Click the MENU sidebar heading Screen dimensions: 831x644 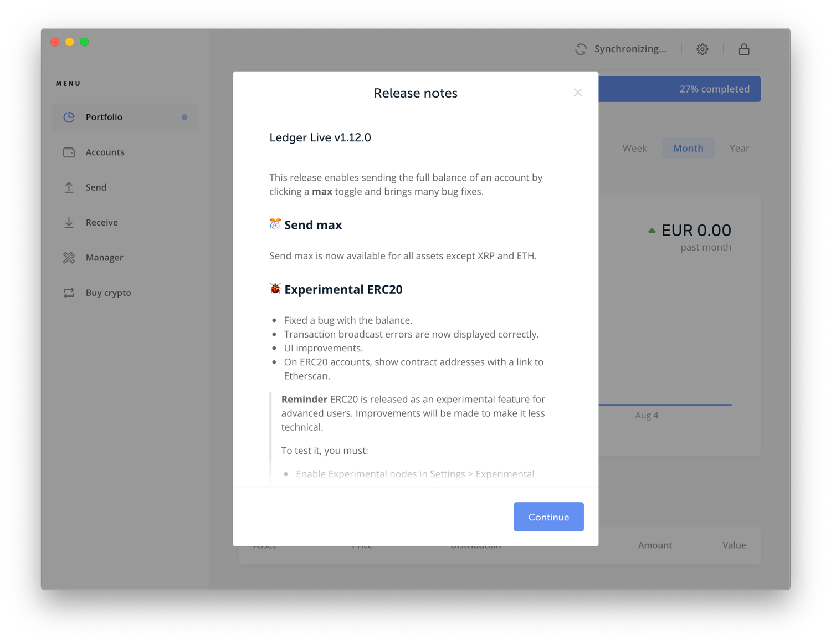(x=68, y=83)
